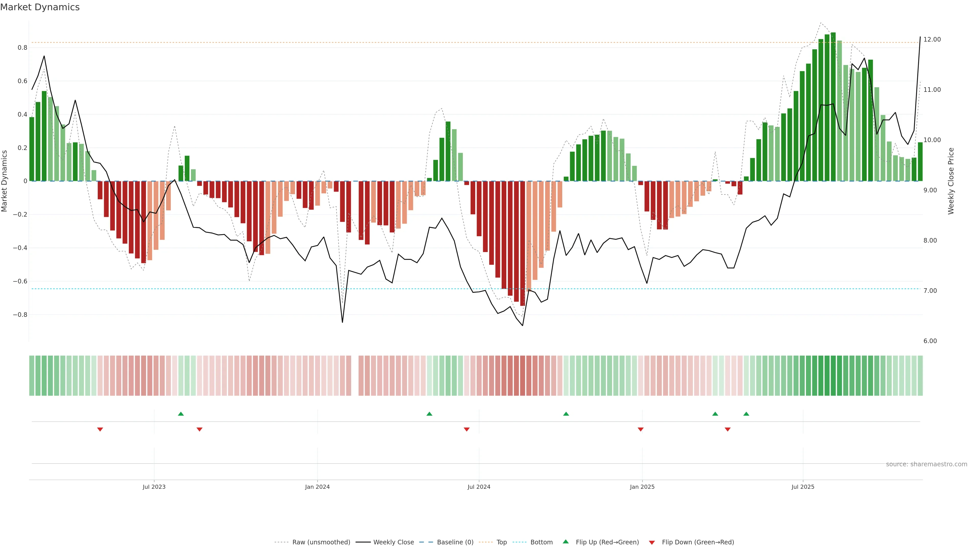Screen dimensions: 980x551
Task: Click the last green flip-up marker before Jul 2025
Action: 746,414
